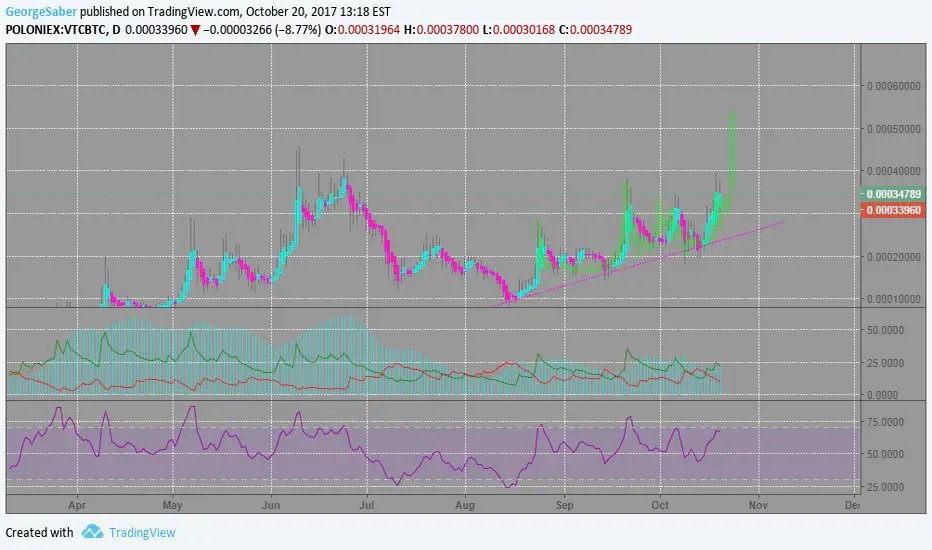Click the May label on the time axis

172,505
